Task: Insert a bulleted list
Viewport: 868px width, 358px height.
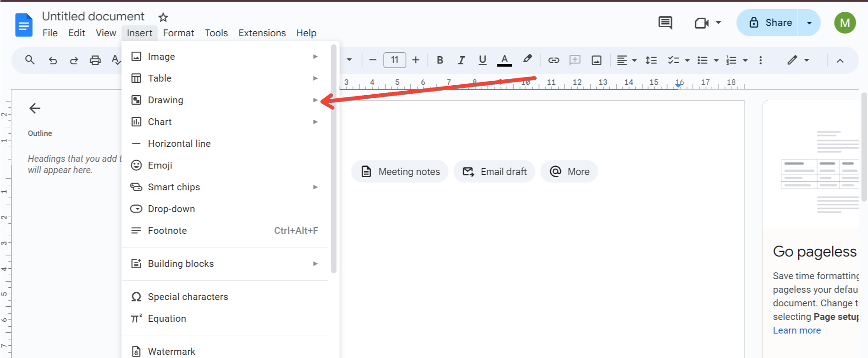Action: pyautogui.click(x=702, y=60)
